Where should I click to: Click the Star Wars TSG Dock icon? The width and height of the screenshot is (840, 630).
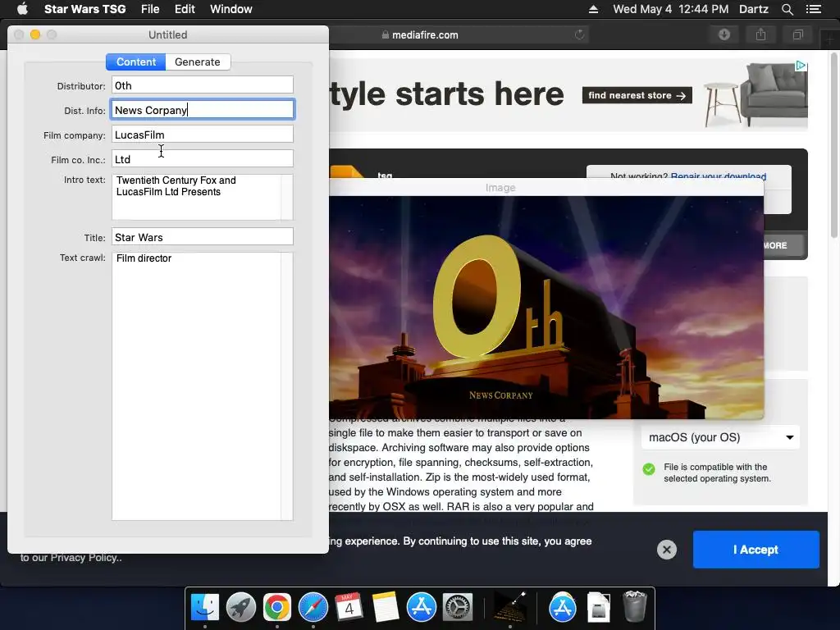tap(509, 608)
